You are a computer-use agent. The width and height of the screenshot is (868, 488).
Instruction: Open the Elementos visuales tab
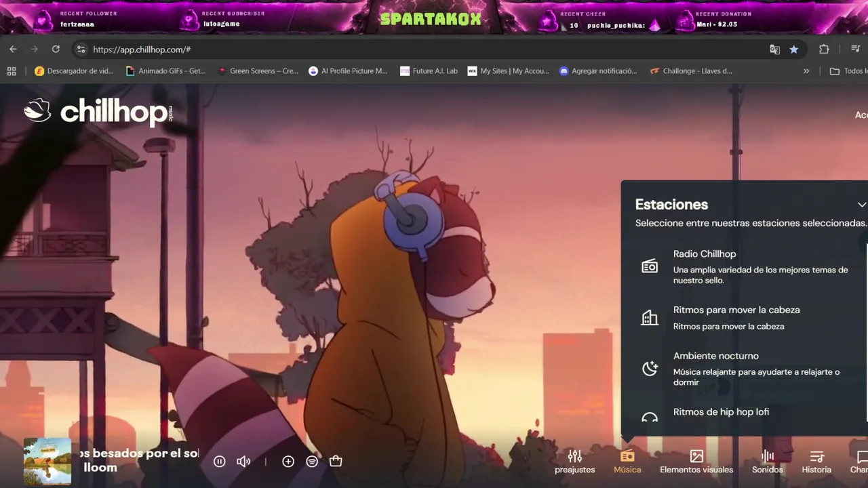coord(696,462)
